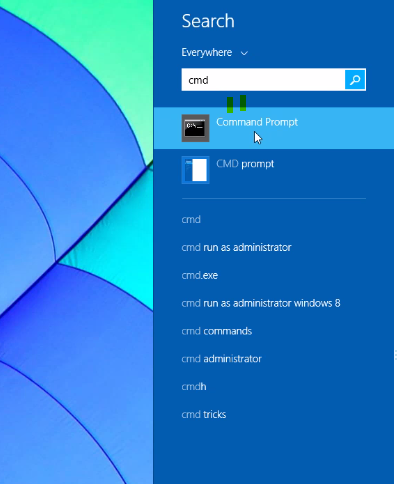The image size is (401, 484).
Task: Click the Search pane heading
Action: (x=208, y=21)
